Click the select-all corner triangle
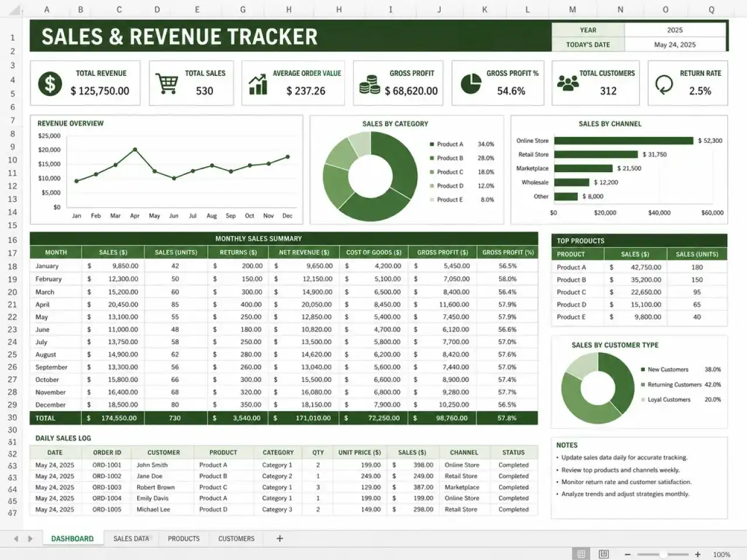The width and height of the screenshot is (747, 560). click(15, 10)
